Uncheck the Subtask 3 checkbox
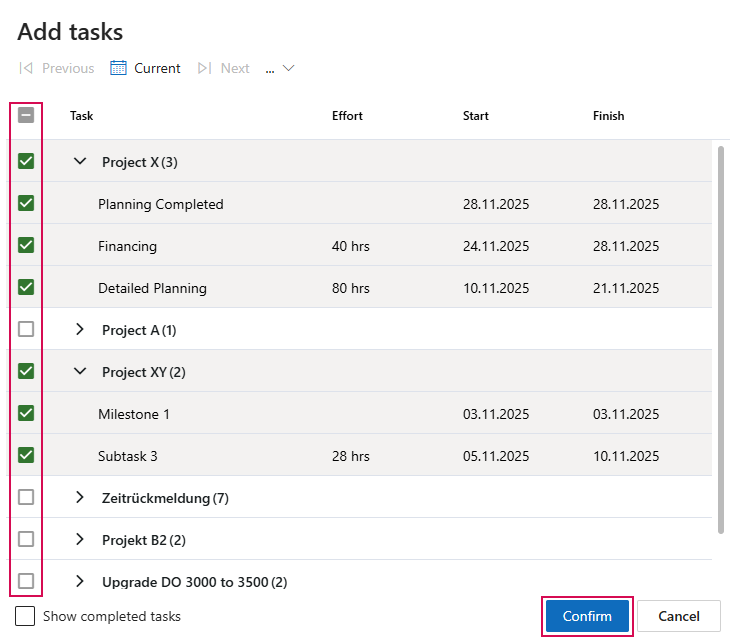Viewport: 736px width, 642px height. [x=26, y=455]
